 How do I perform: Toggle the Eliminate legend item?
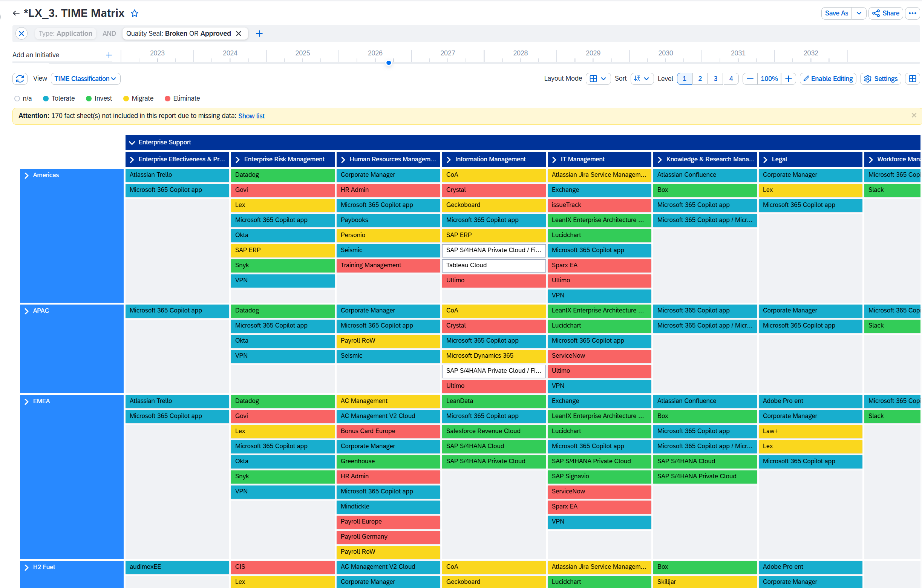coord(182,98)
